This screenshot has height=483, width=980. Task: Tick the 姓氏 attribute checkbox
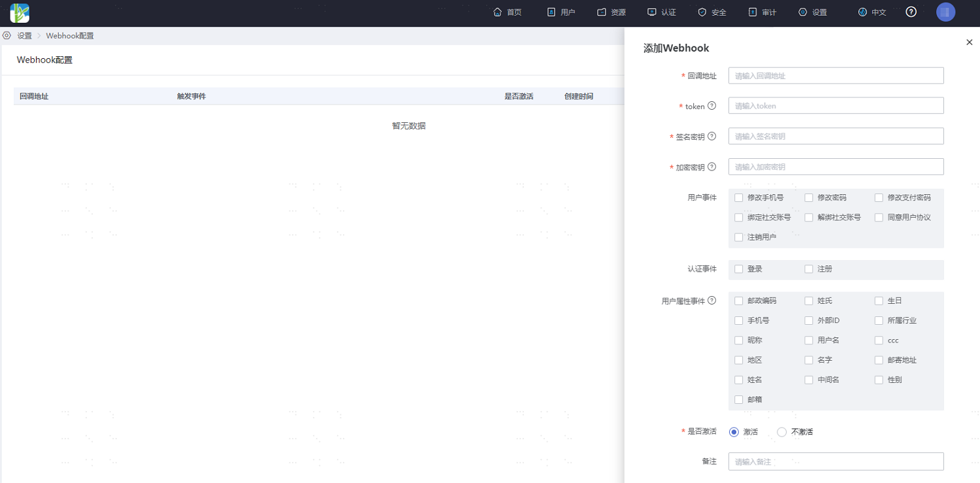(809, 301)
